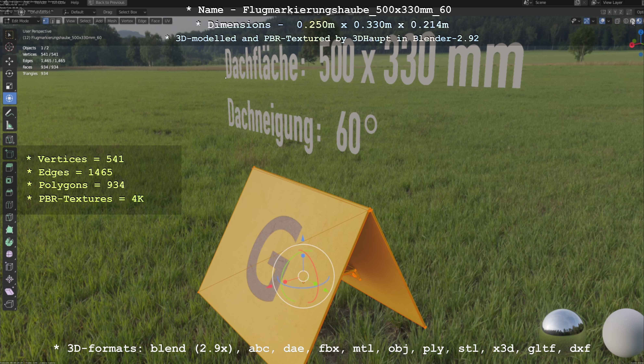
Task: Choose the Extrude Region tool
Action: pos(9,168)
